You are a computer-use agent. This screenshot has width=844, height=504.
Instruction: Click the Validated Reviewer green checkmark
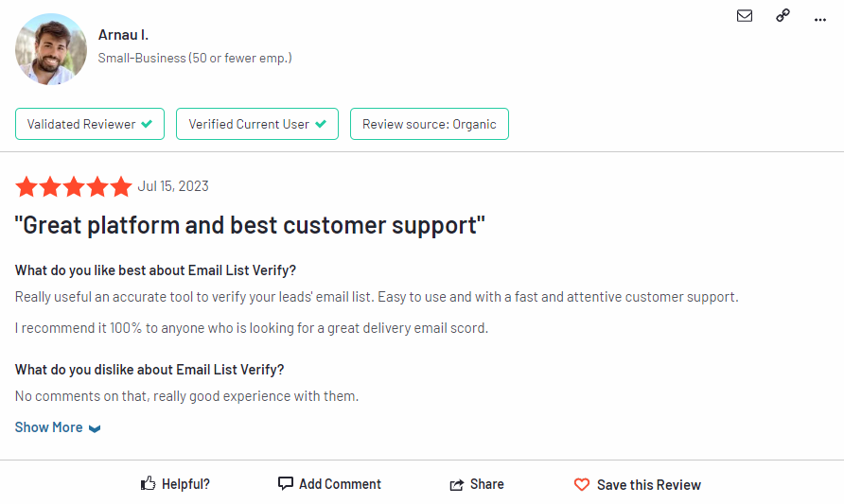[x=147, y=124]
